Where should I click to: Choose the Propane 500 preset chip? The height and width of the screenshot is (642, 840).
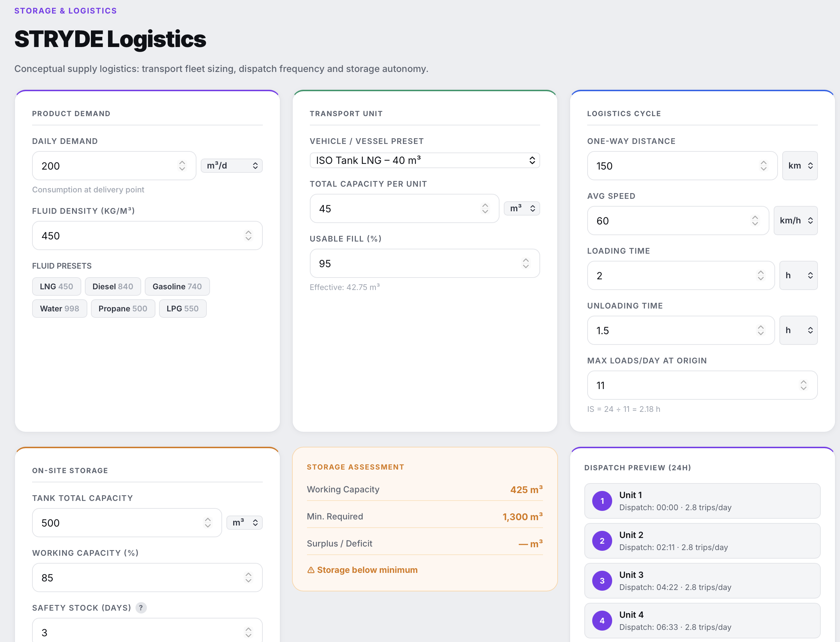click(123, 309)
